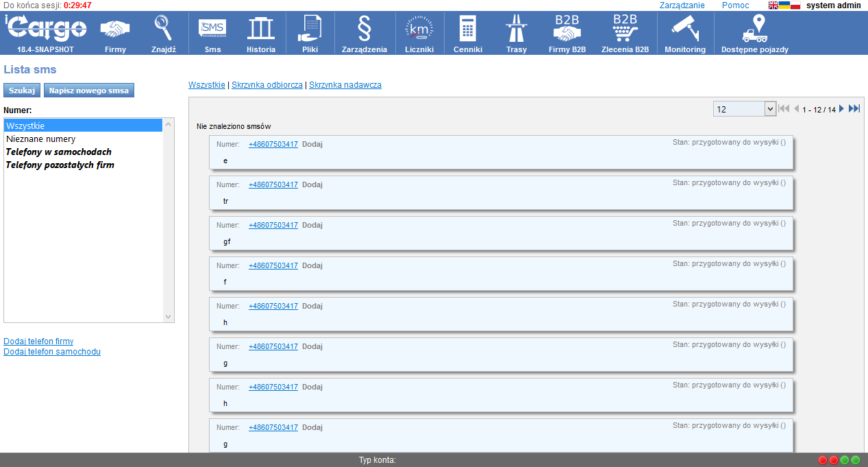Click the Dodaj telefon firmy link
The width and height of the screenshot is (868, 467).
38,341
